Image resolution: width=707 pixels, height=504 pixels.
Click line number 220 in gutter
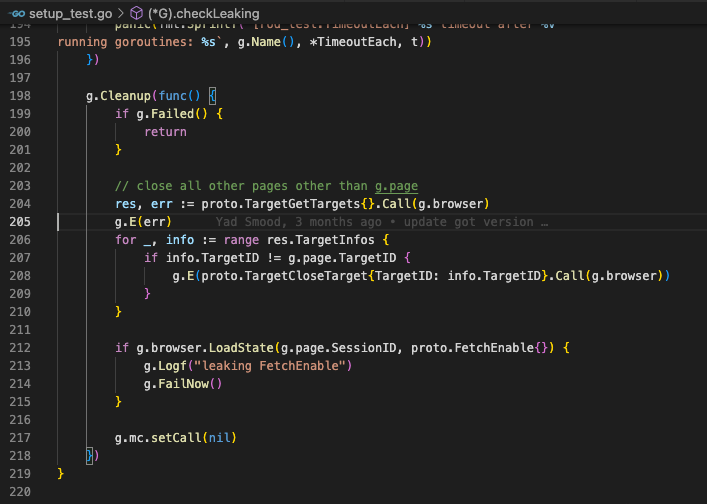pos(20,491)
